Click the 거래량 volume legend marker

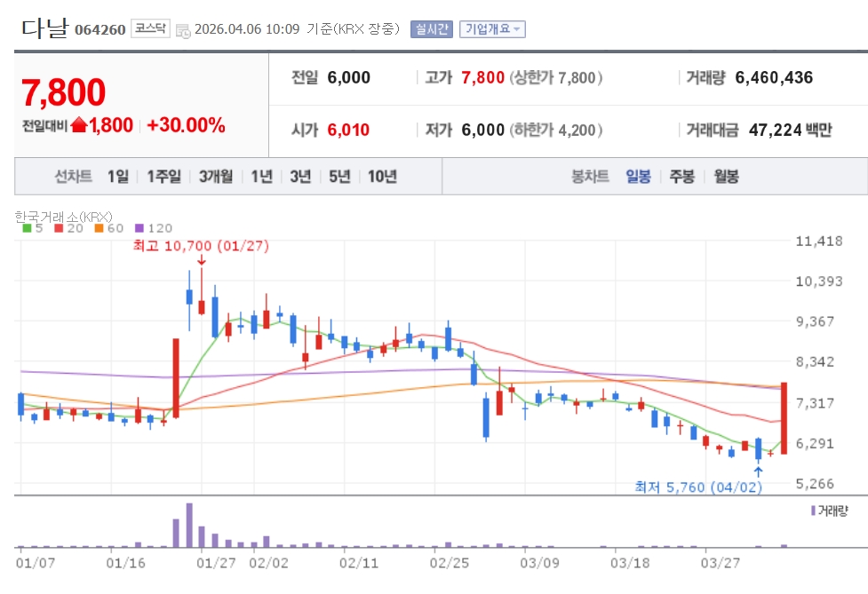pyautogui.click(x=829, y=511)
